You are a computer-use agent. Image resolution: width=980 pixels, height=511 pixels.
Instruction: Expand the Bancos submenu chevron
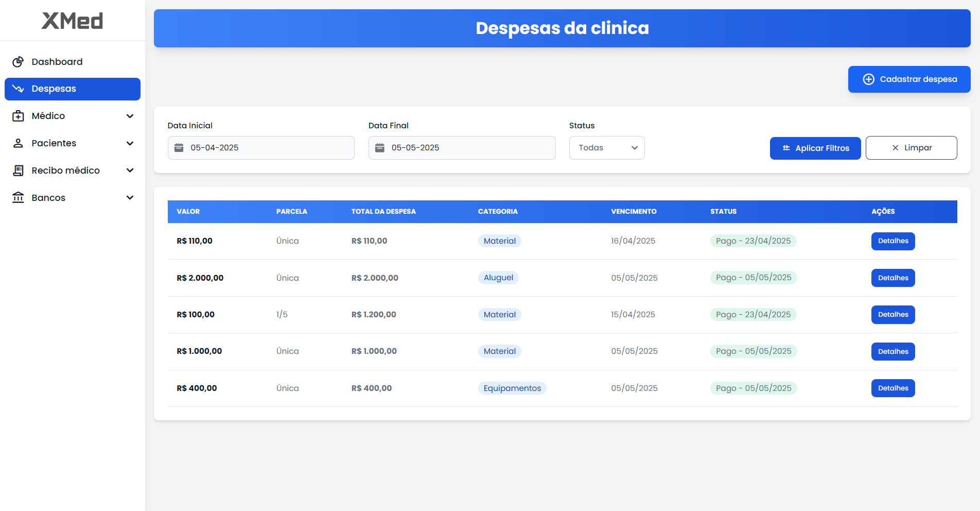tap(130, 198)
